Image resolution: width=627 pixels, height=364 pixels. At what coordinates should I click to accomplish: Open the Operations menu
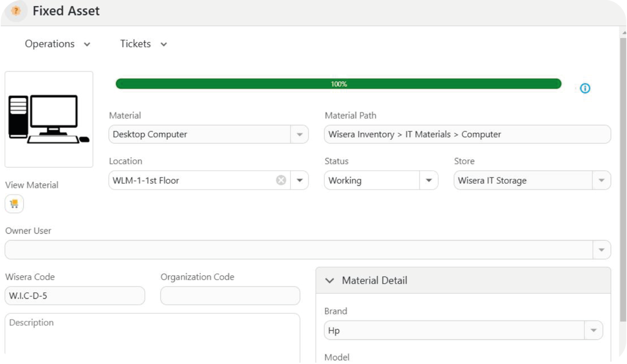pyautogui.click(x=58, y=44)
